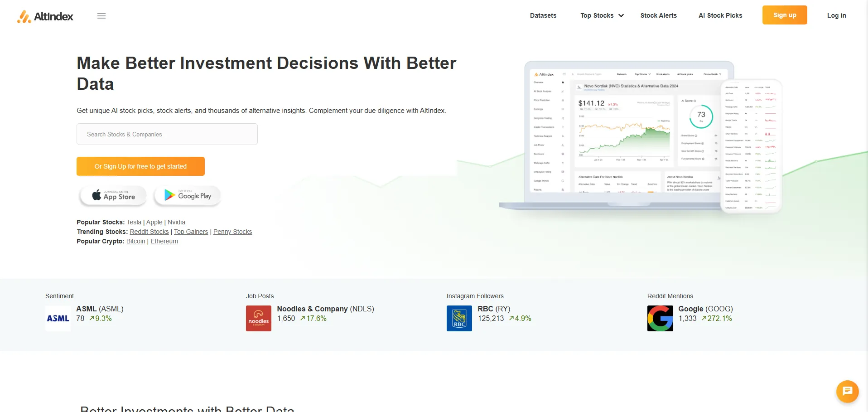Open the Tesla popular stock link

coord(134,222)
